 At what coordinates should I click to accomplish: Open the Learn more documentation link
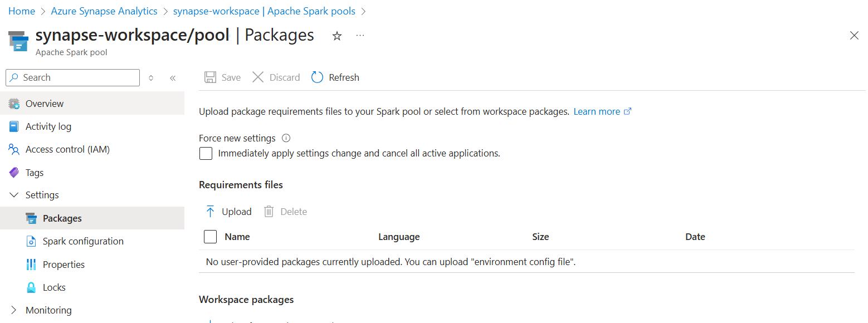click(597, 111)
